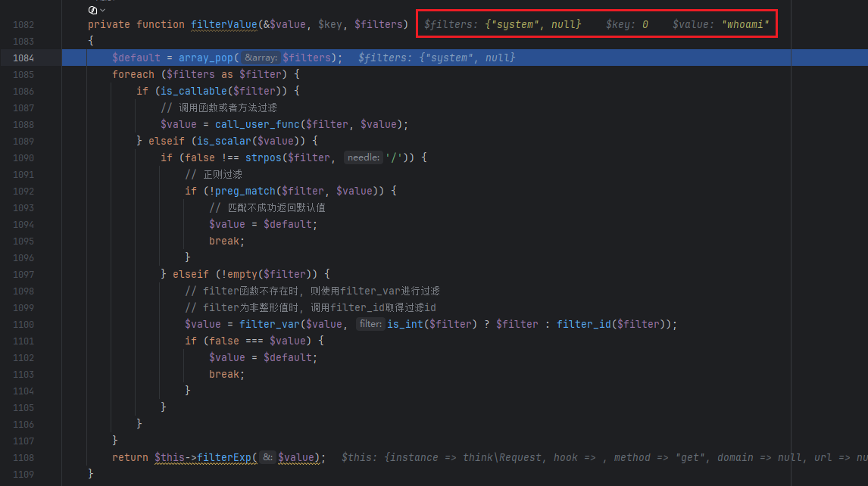The image size is (868, 486).
Task: Click line number 1082 in the gutter
Action: point(23,24)
